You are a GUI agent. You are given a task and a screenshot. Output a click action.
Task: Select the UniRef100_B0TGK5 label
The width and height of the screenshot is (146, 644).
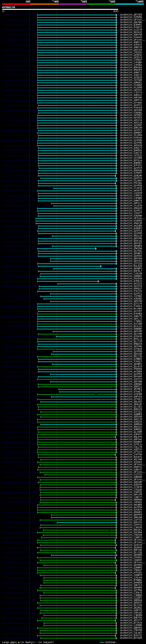(x=131, y=638)
